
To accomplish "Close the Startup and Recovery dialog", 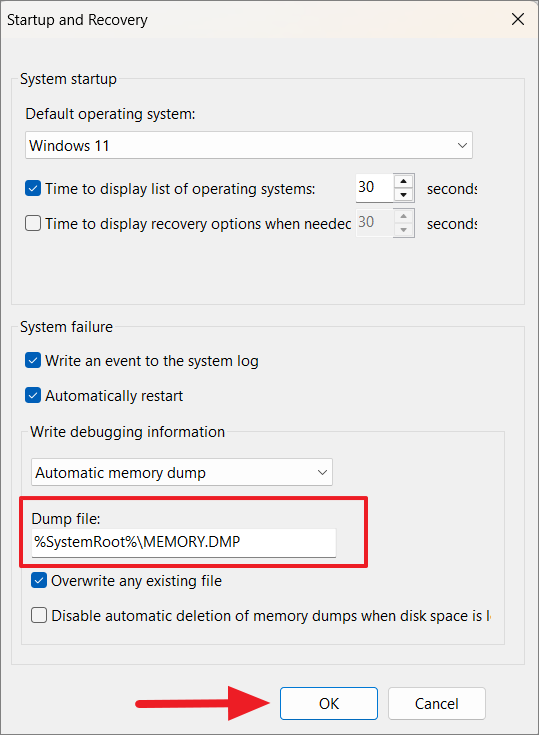I will 518,19.
